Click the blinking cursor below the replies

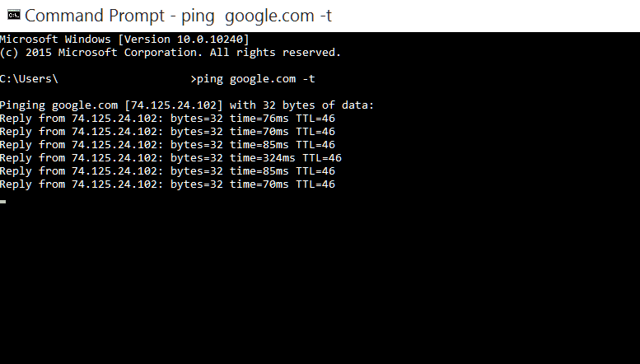pos(2,202)
